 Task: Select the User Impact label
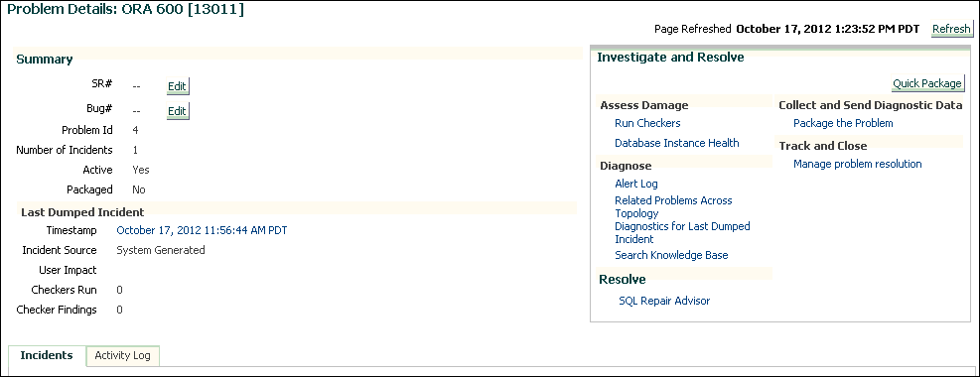point(68,270)
